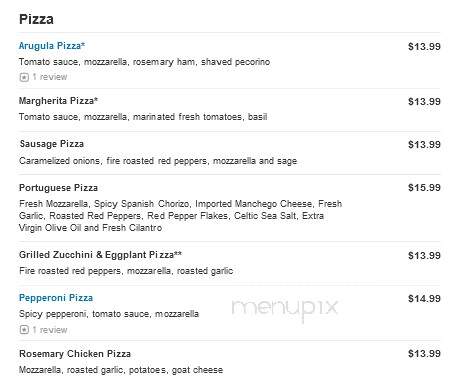Click the review star icon under Pepperoni Pizza

(x=24, y=330)
